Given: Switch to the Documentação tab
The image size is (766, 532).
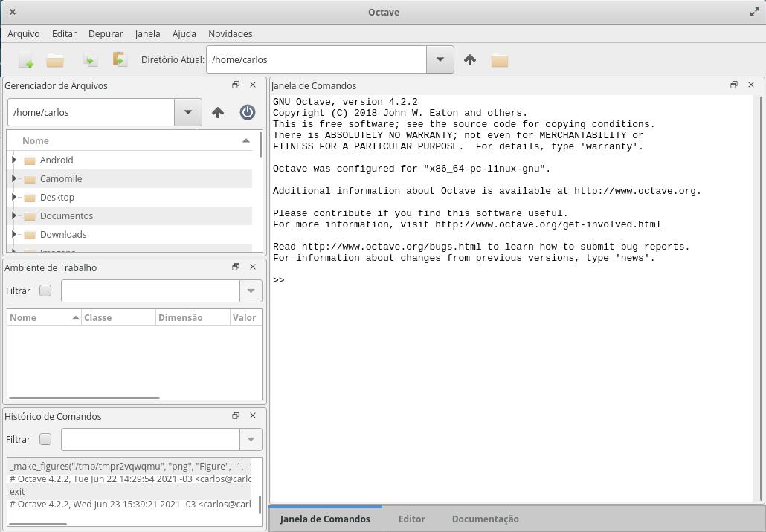Looking at the screenshot, I should point(485,519).
